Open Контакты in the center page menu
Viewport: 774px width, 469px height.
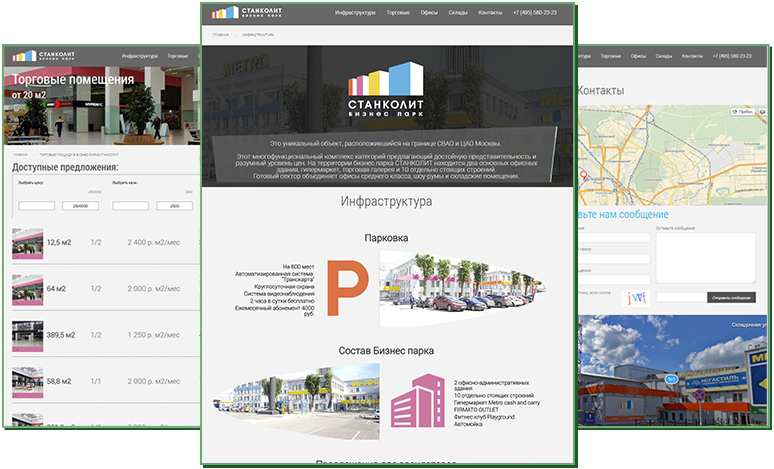tap(491, 13)
